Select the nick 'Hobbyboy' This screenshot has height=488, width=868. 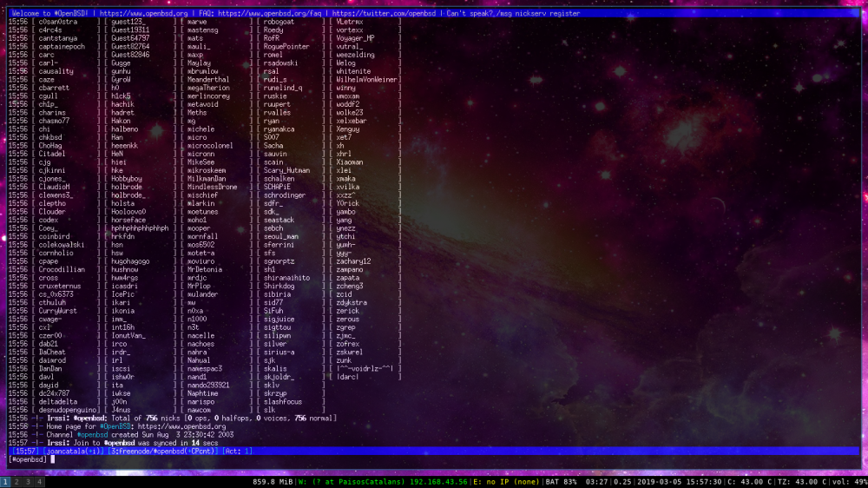(x=126, y=179)
